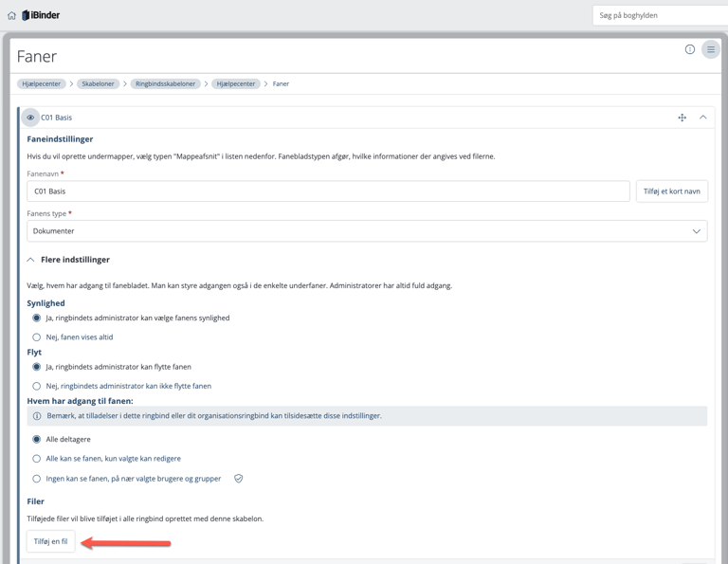
Task: Choose "Alle kan se fanen, kun valgte kan redigere"
Action: [x=37, y=459]
